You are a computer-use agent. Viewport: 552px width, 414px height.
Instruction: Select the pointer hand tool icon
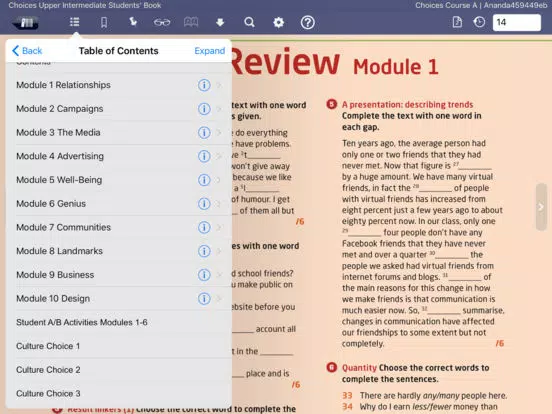(133, 22)
